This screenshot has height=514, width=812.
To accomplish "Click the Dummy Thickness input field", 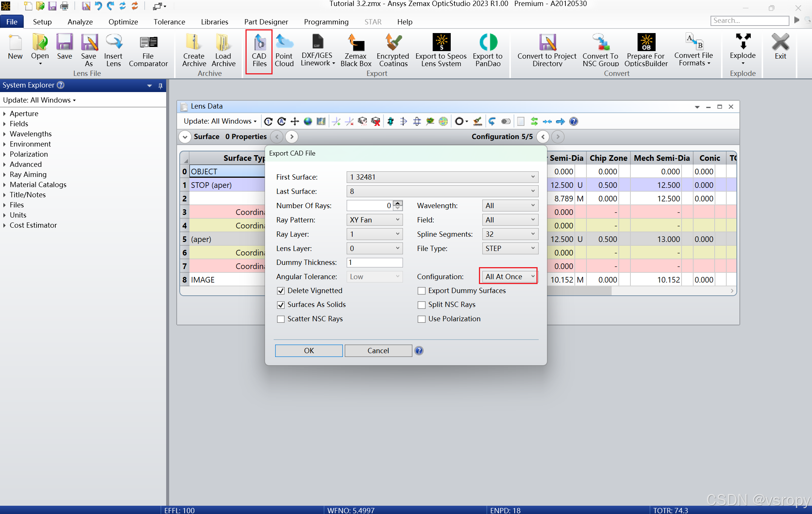I will tap(374, 262).
